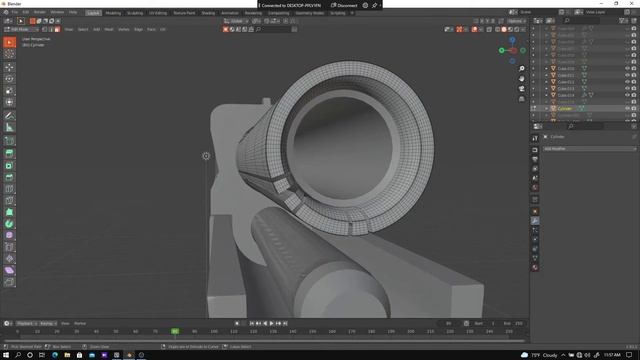Open the Options dropdown
640x360 pixels.
[x=516, y=21]
